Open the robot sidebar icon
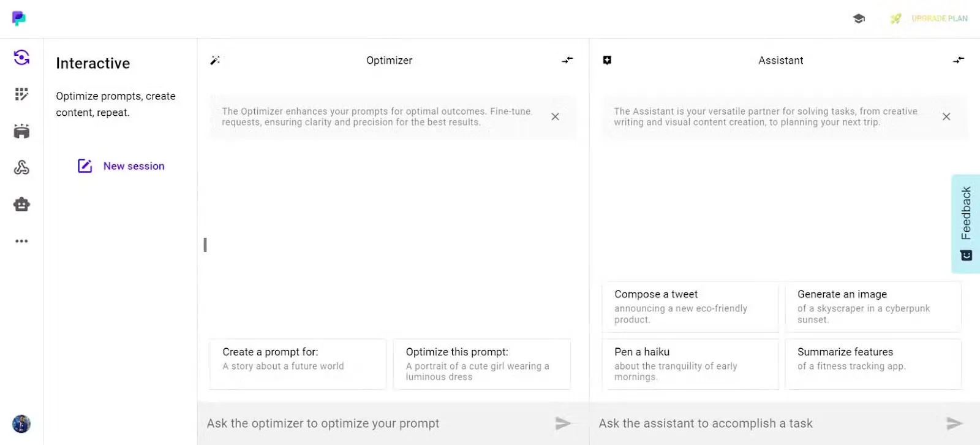980x445 pixels. pyautogui.click(x=21, y=204)
